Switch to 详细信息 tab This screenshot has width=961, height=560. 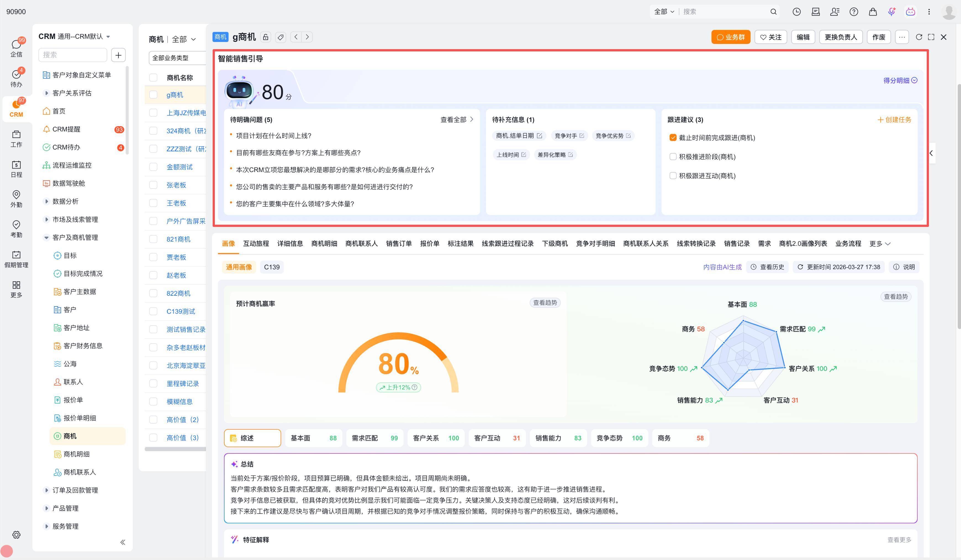pyautogui.click(x=290, y=244)
